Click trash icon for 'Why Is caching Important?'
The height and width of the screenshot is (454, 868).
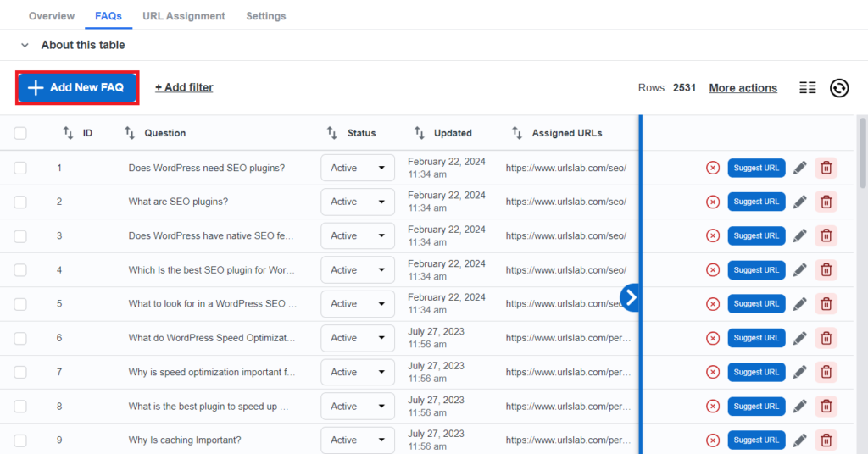826,440
